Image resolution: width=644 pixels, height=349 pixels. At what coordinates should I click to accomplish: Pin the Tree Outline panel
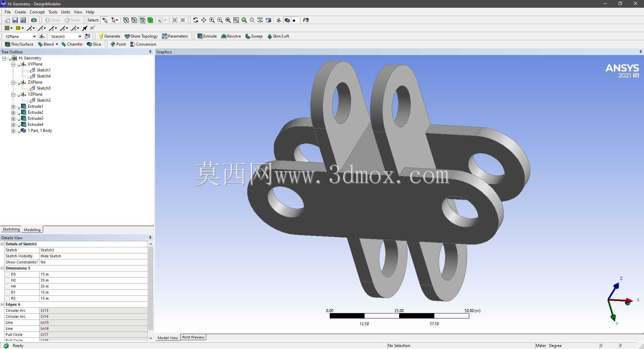[150, 52]
